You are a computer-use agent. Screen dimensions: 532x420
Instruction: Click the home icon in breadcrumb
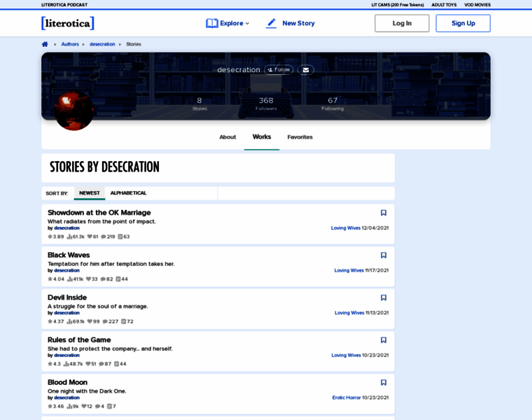(x=45, y=44)
